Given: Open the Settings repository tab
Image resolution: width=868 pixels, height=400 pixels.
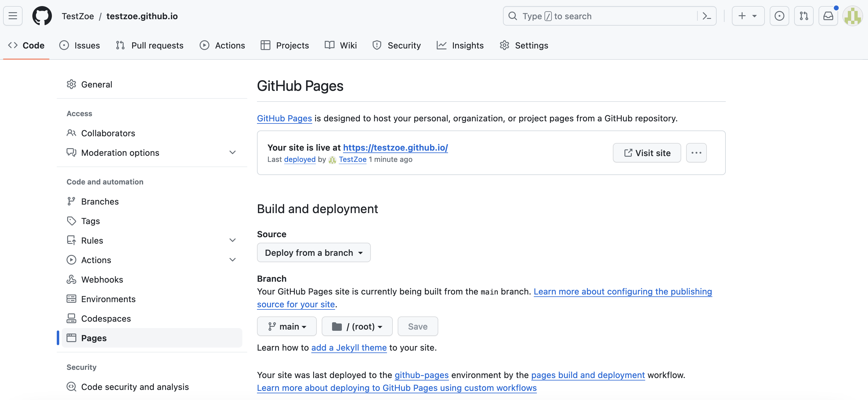Looking at the screenshot, I should coord(524,45).
